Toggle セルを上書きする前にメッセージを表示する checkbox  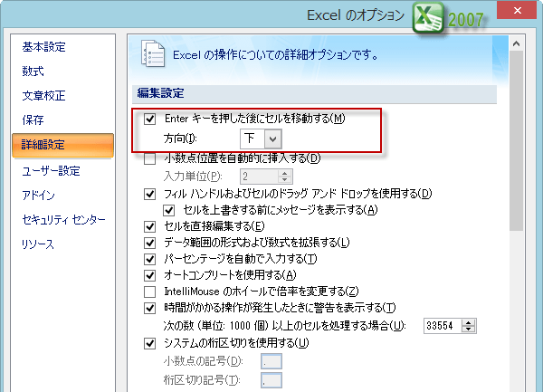(169, 210)
